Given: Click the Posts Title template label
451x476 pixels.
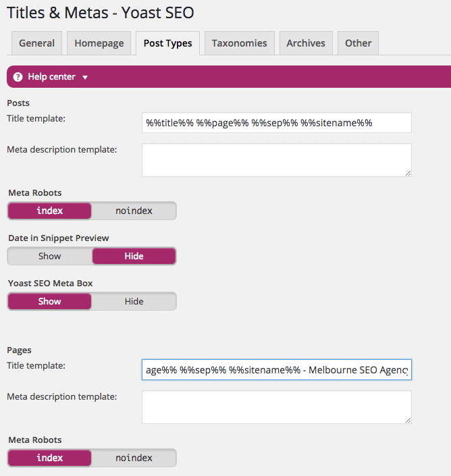Looking at the screenshot, I should pos(36,118).
